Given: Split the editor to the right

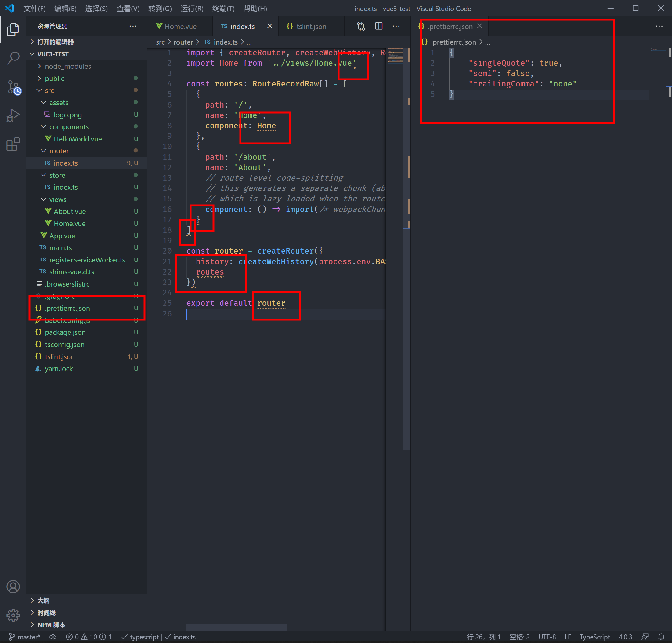Looking at the screenshot, I should click(x=378, y=26).
